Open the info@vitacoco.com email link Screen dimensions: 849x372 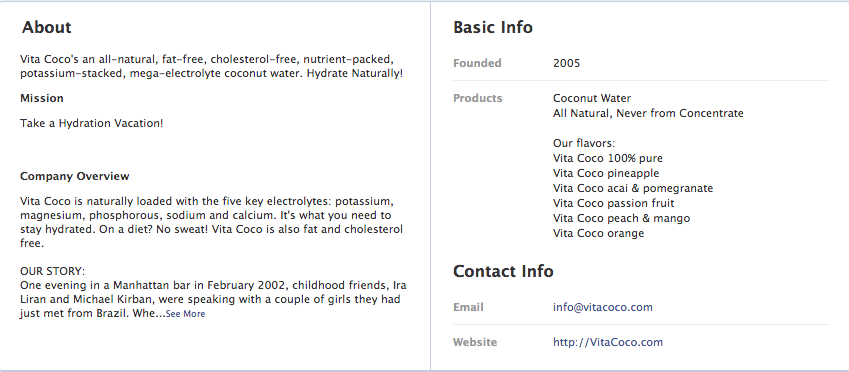[x=603, y=307]
